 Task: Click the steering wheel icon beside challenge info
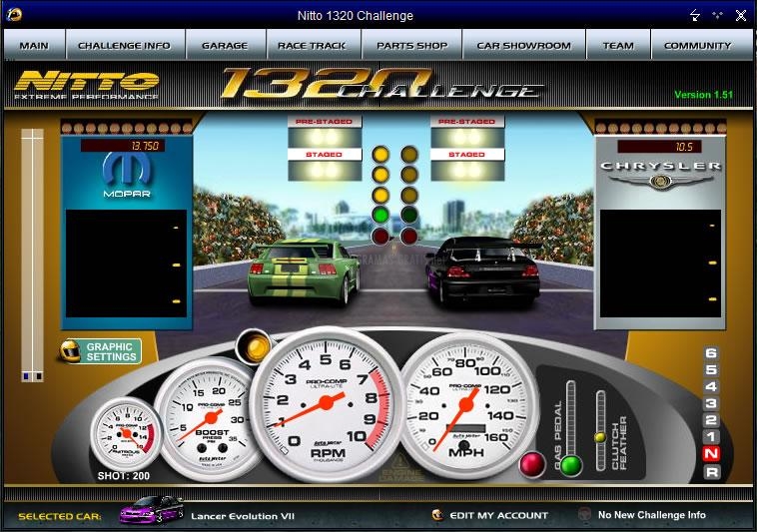tap(585, 514)
